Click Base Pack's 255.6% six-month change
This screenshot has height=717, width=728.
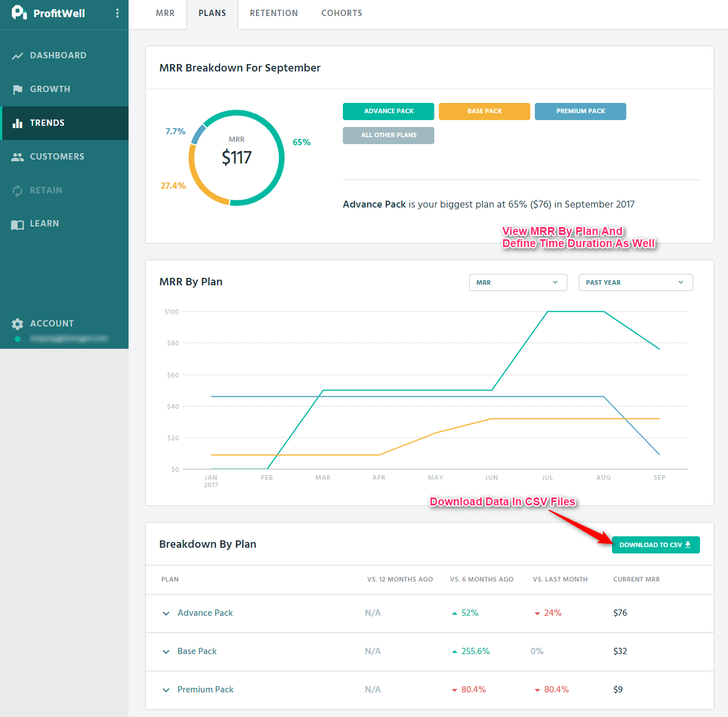click(471, 651)
